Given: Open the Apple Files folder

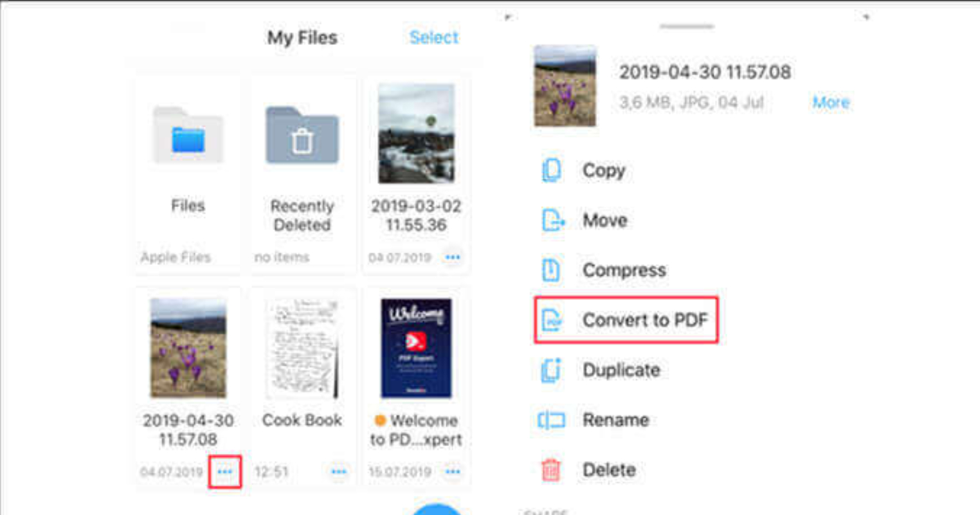Looking at the screenshot, I should point(188,136).
